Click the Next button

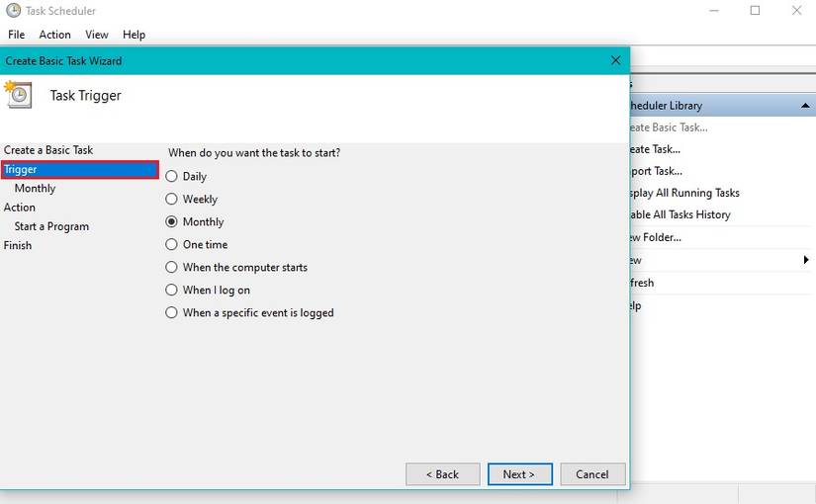pyautogui.click(x=519, y=474)
